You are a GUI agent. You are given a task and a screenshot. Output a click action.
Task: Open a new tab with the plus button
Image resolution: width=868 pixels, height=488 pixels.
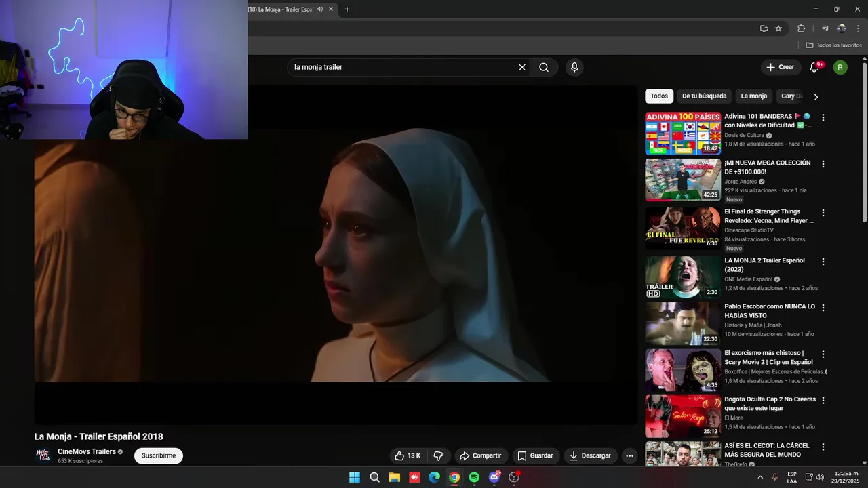click(x=347, y=9)
